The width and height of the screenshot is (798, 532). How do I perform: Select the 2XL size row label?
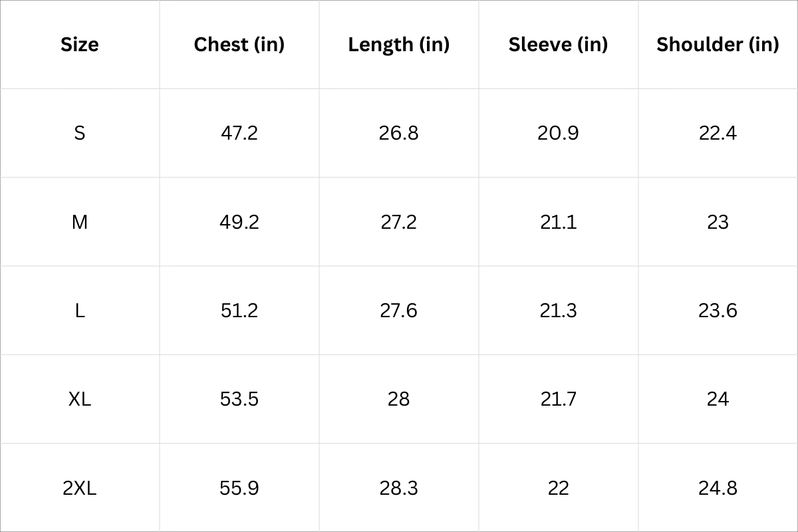pyautogui.click(x=80, y=488)
